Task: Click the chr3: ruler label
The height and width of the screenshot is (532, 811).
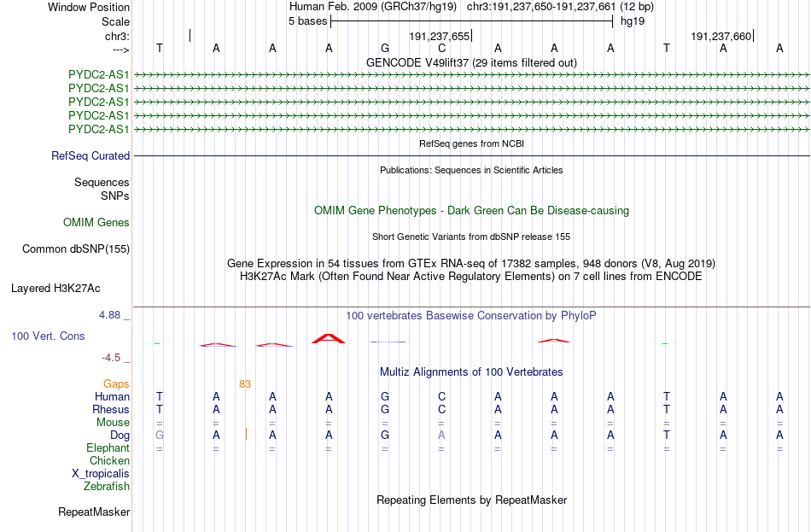Action: 118,36
